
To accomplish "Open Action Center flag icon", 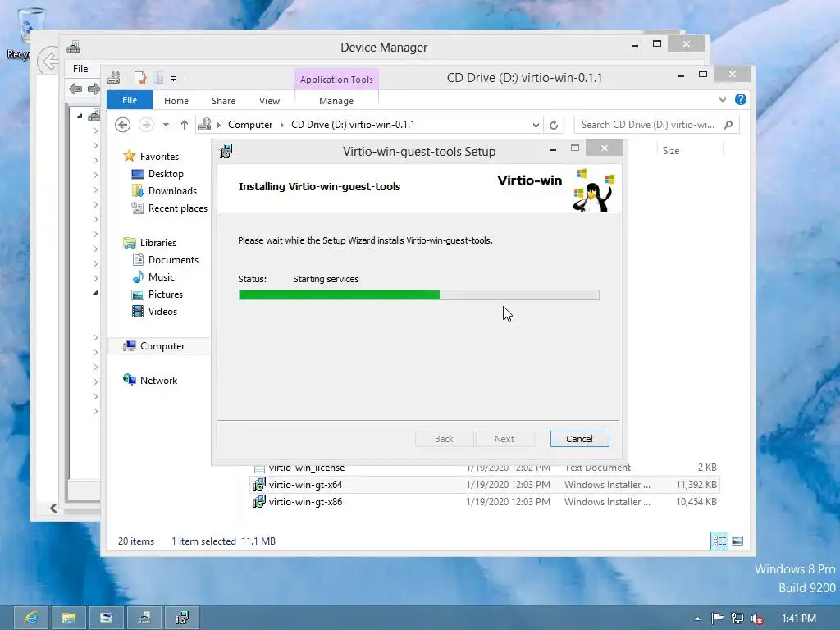I will (717, 619).
